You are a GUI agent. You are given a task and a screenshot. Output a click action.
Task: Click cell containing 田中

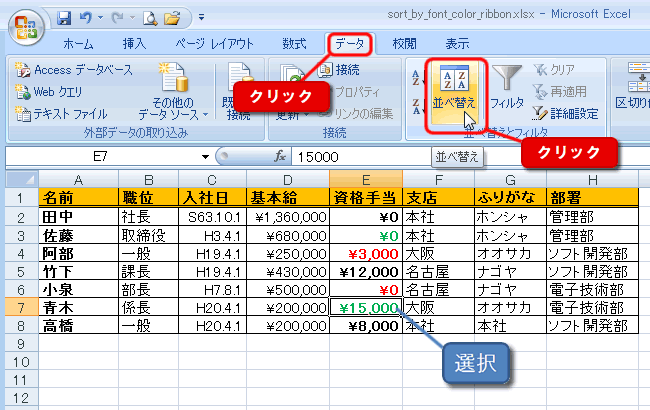click(x=78, y=216)
